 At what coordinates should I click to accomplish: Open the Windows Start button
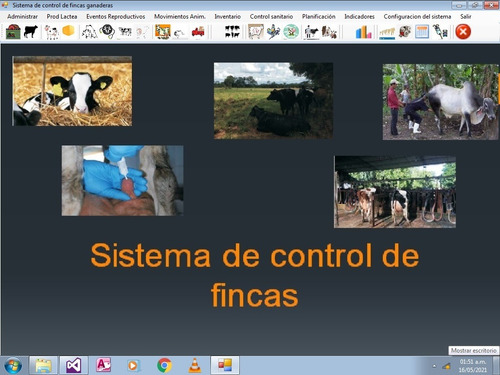[13, 366]
